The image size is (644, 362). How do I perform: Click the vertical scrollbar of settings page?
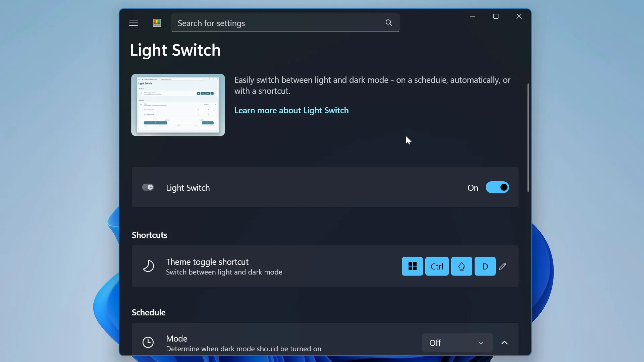(x=528, y=137)
